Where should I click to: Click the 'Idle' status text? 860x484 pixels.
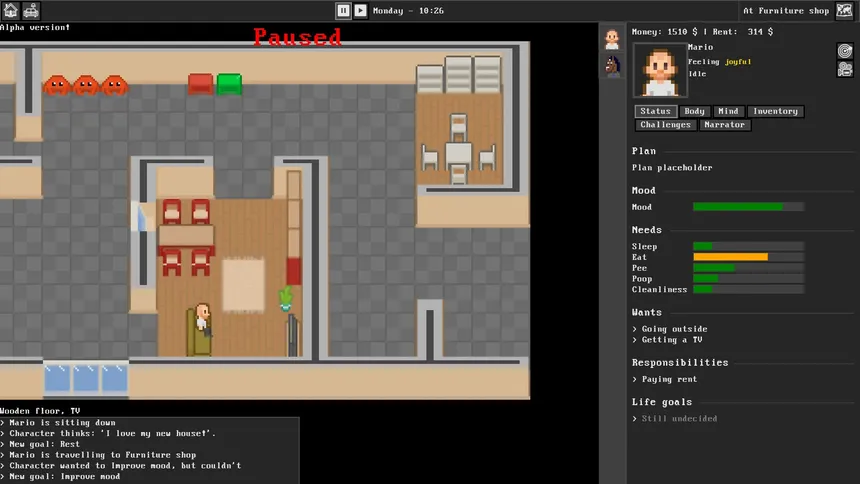tap(697, 74)
